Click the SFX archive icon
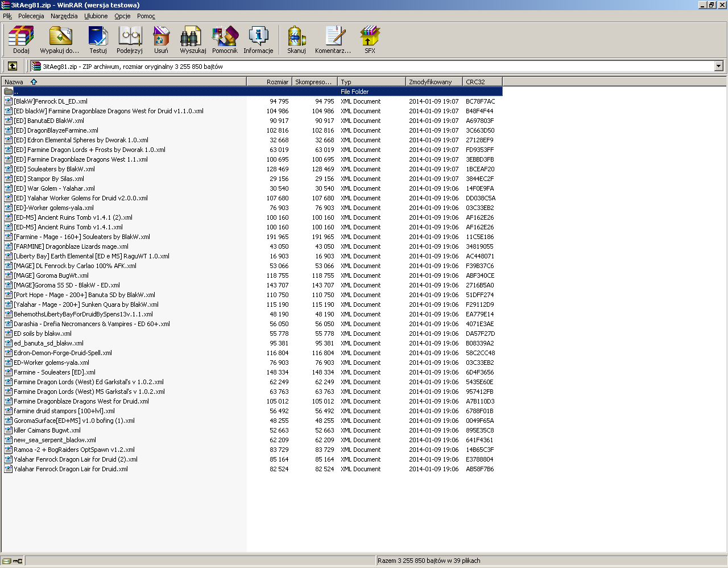The image size is (728, 568). 370,39
